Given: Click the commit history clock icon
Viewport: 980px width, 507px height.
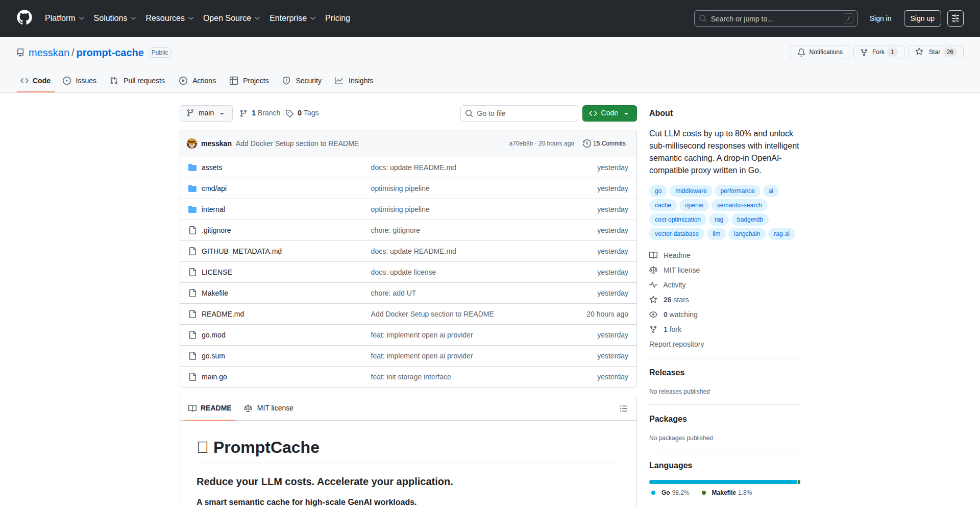Looking at the screenshot, I should tap(586, 143).
